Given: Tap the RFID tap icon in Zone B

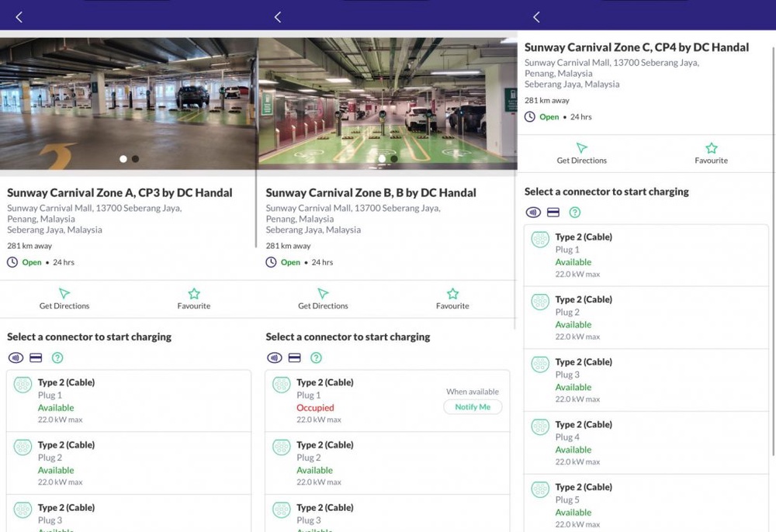Looking at the screenshot, I should pos(275,358).
